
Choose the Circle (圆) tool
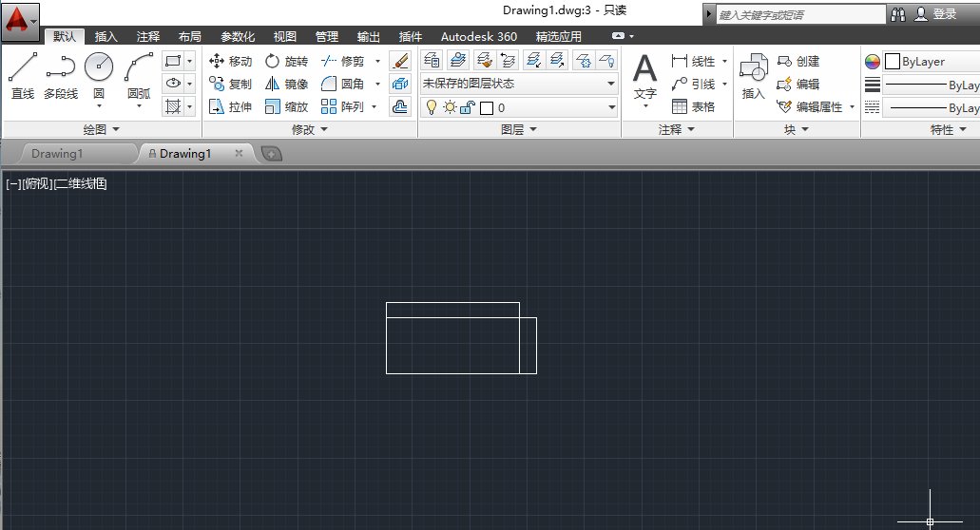99,75
